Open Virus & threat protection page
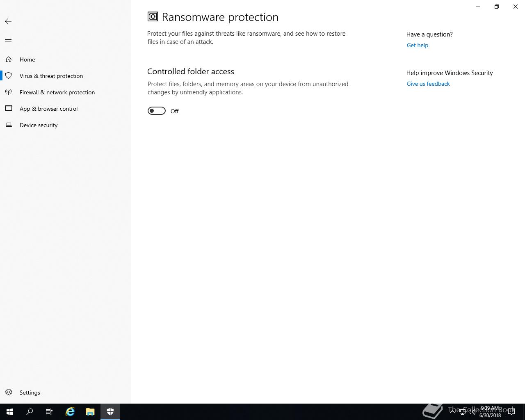525x420 pixels. pos(66,76)
